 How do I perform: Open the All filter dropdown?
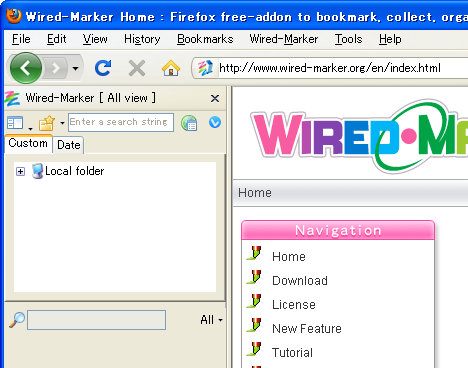(211, 320)
